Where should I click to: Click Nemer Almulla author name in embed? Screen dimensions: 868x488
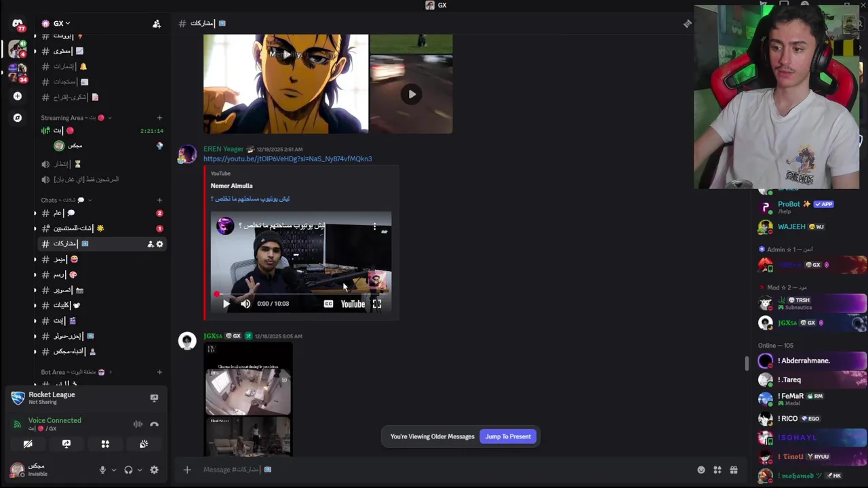click(231, 186)
